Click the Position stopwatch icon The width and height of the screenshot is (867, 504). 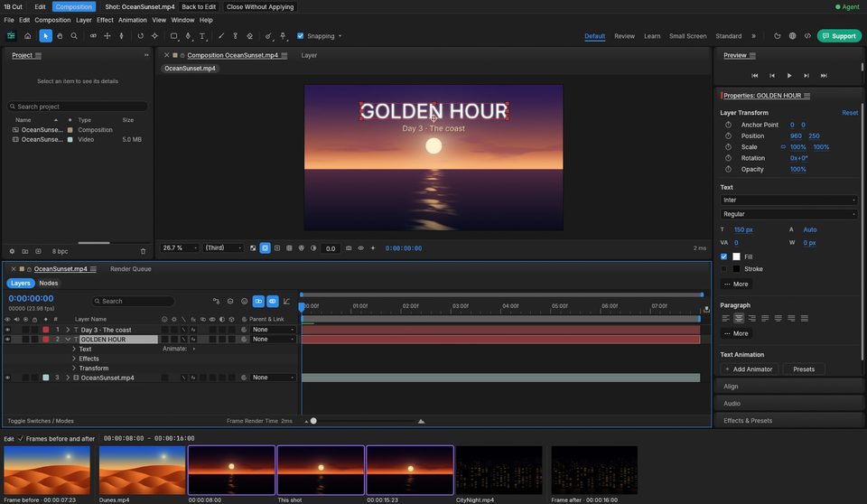[728, 136]
